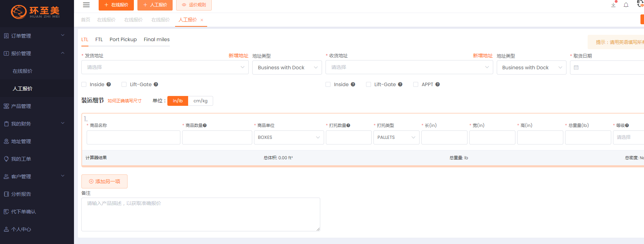The width and height of the screenshot is (644, 244).
Task: Click help icon beside 打托数量 label
Action: coord(348,126)
